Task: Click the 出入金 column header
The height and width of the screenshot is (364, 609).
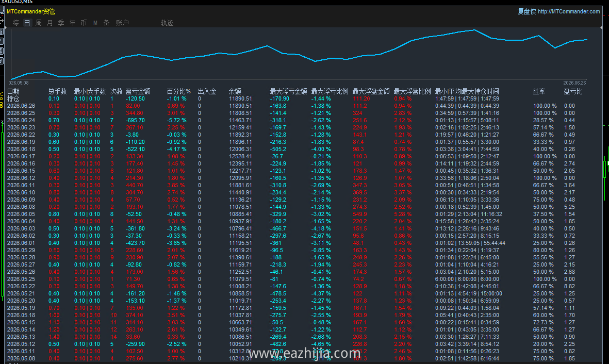Action: (x=207, y=91)
